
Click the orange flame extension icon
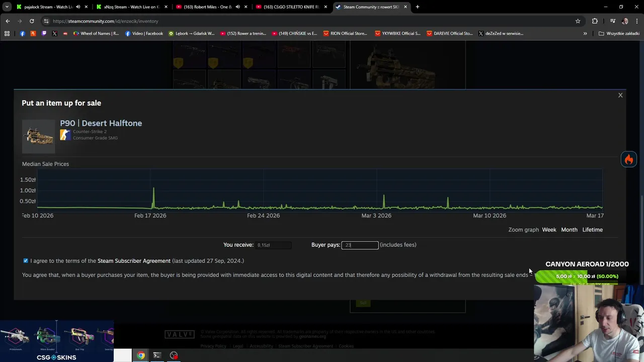tap(629, 159)
